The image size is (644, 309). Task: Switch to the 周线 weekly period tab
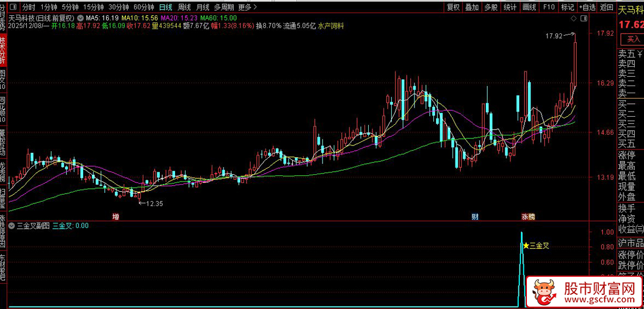pos(184,7)
